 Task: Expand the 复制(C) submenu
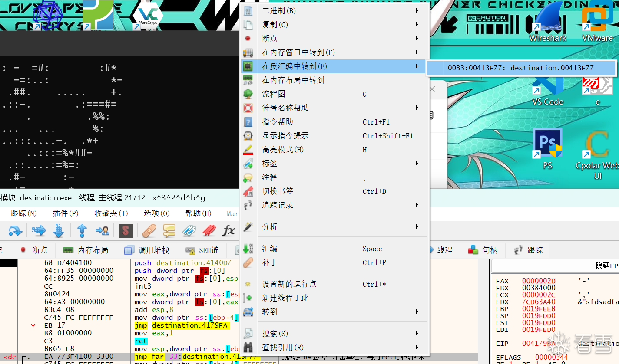pyautogui.click(x=334, y=25)
